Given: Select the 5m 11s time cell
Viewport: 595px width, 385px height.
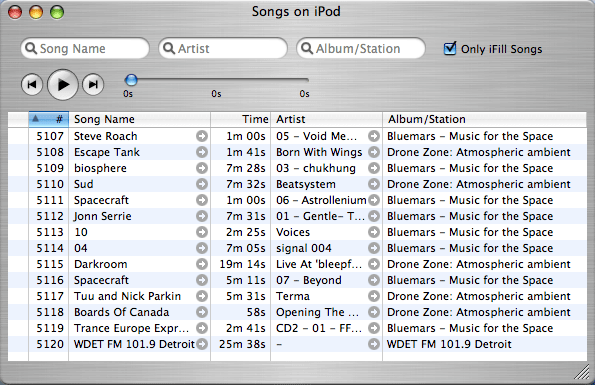Looking at the screenshot, I should pos(246,280).
